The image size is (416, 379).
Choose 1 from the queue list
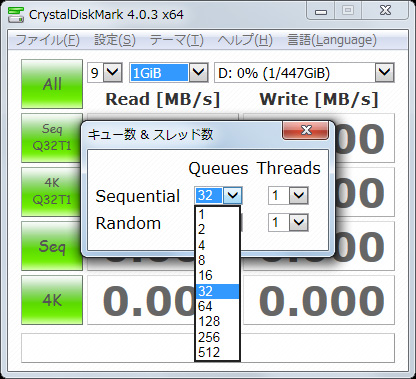point(217,214)
